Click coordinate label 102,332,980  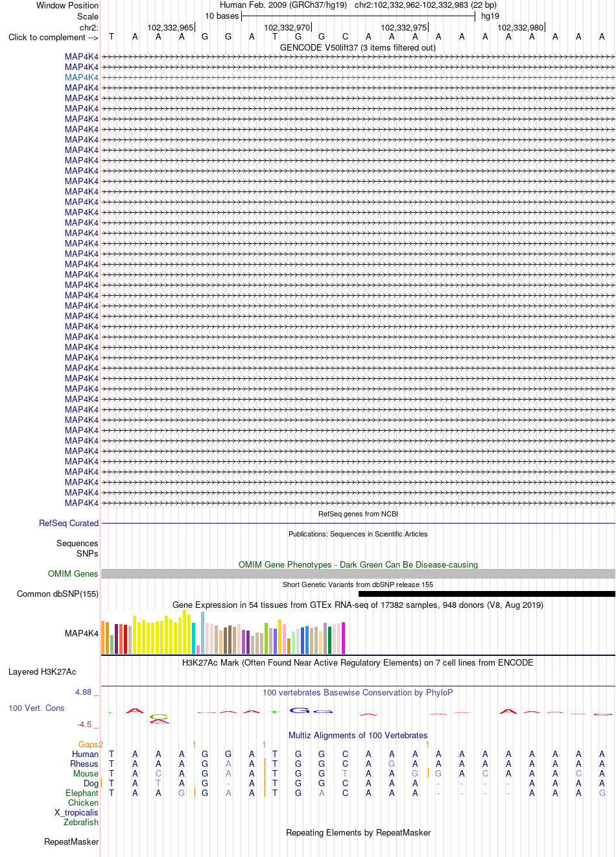[x=520, y=27]
